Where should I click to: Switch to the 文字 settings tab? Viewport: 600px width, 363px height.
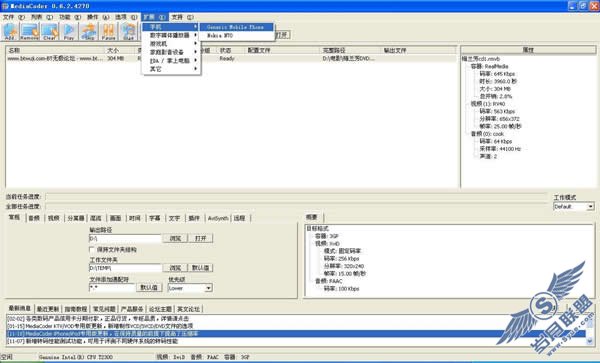click(174, 218)
